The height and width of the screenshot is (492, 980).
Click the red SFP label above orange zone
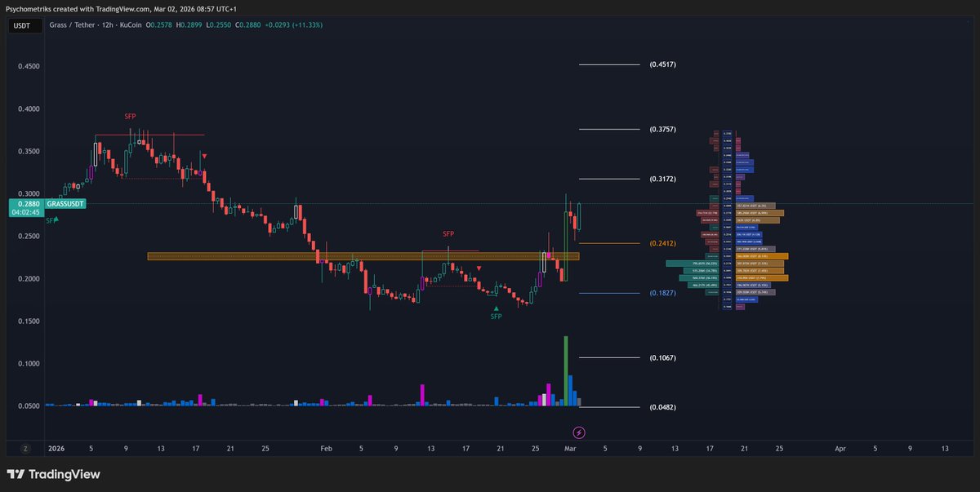pyautogui.click(x=448, y=234)
